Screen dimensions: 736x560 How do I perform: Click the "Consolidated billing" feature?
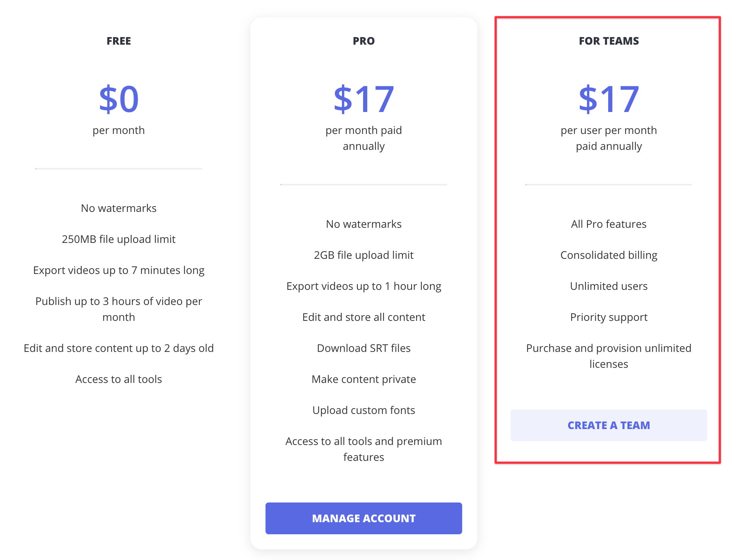click(609, 255)
